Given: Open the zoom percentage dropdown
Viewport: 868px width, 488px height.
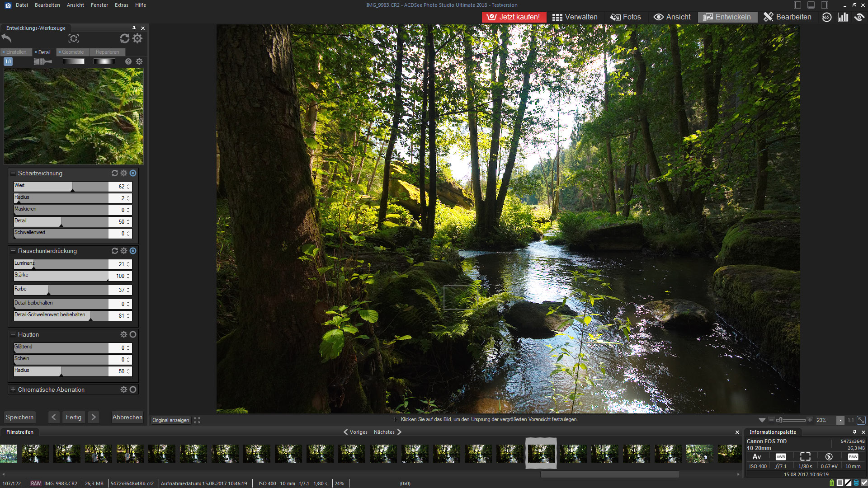Looking at the screenshot, I should point(840,420).
